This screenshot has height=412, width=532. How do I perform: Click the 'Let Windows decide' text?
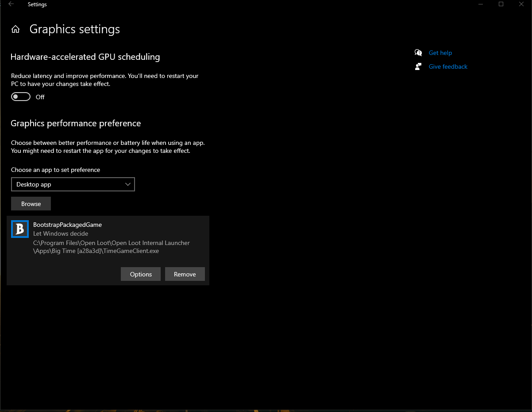pyautogui.click(x=61, y=233)
